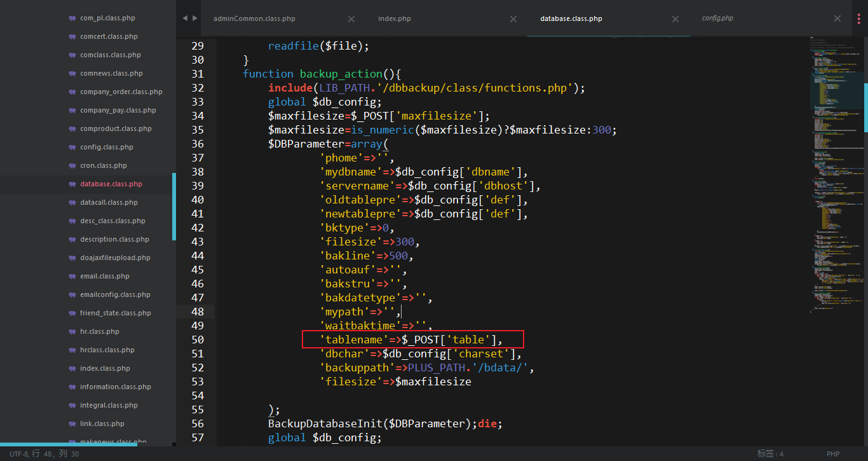Viewport: 868px width, 461px height.
Task: Click the 'mydbname' array entry
Action: tap(424, 172)
